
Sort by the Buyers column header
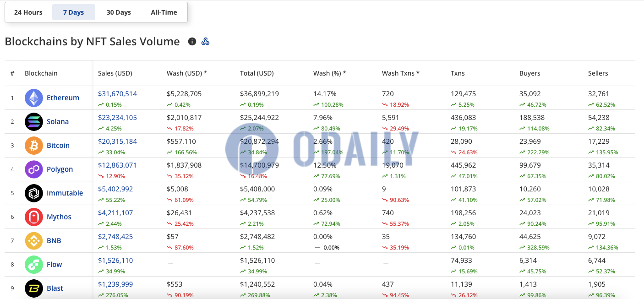pyautogui.click(x=530, y=73)
